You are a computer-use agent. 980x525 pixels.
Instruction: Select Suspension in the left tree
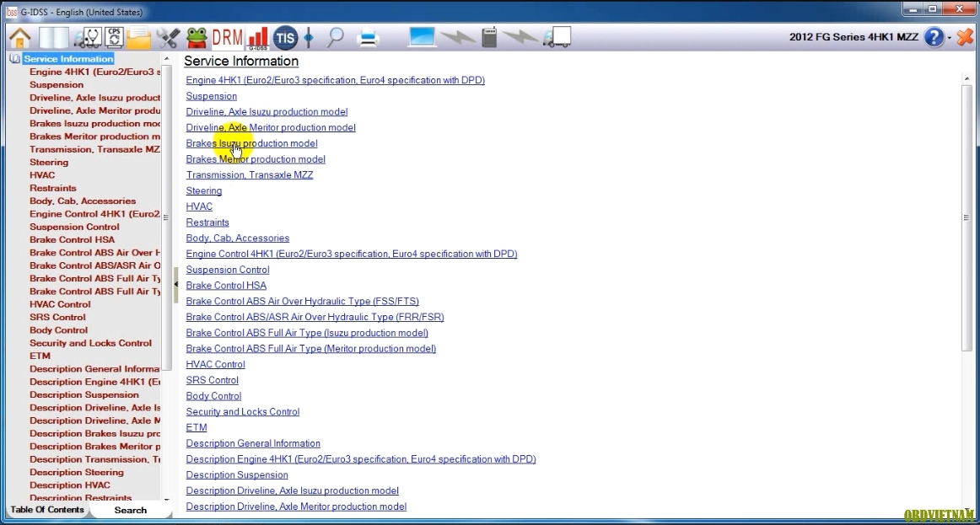57,85
